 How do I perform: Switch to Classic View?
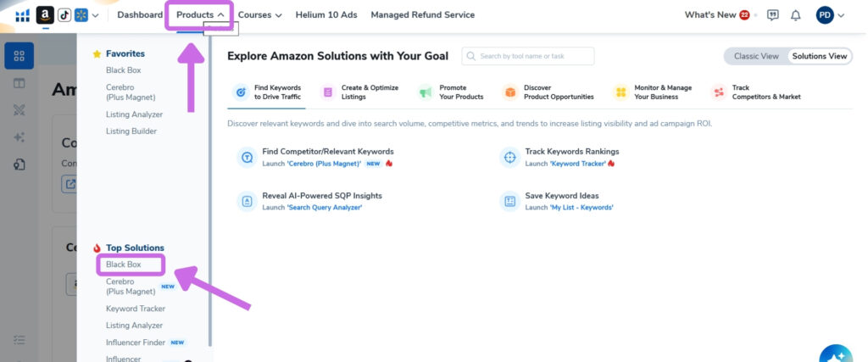point(756,56)
